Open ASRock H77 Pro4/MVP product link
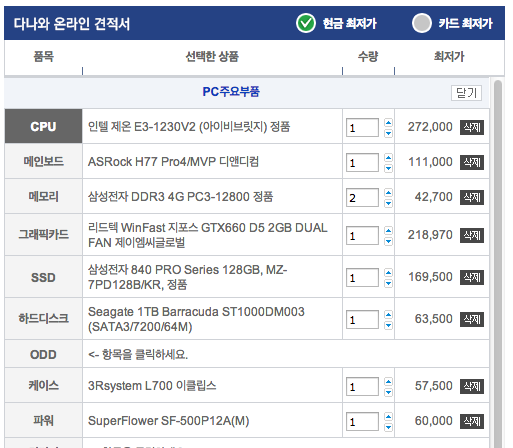 pyautogui.click(x=173, y=162)
